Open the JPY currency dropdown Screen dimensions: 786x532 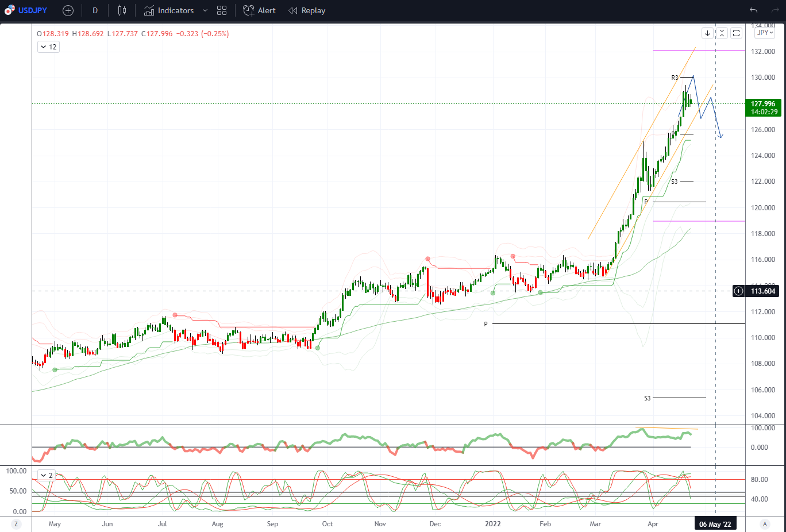pyautogui.click(x=765, y=33)
